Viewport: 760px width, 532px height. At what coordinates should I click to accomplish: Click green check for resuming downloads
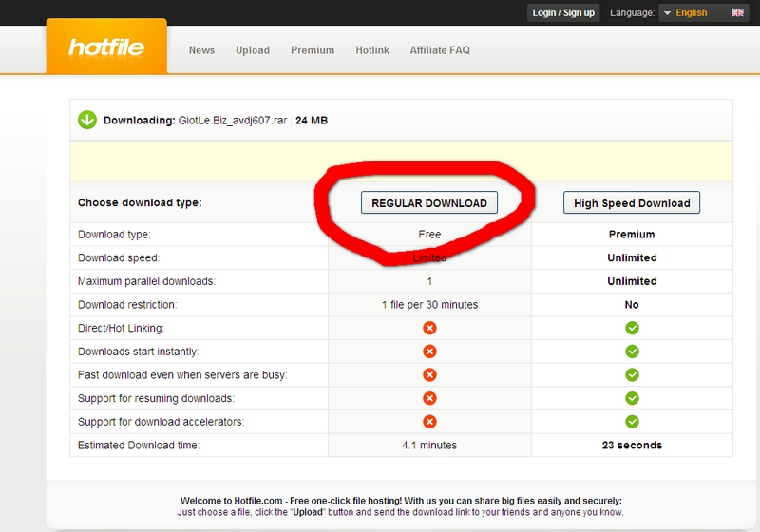click(632, 398)
